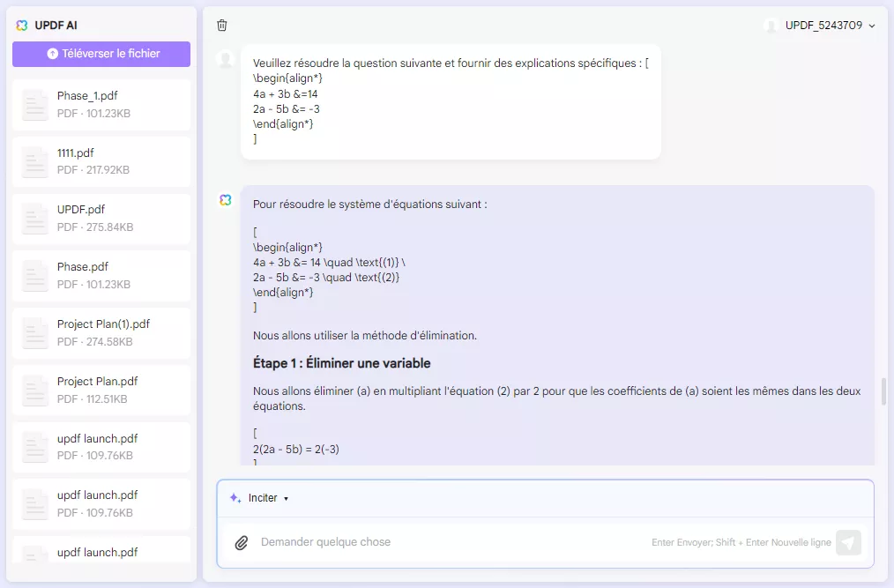Click the sparkle icon next to Inciter
894x588 pixels.
pos(234,498)
